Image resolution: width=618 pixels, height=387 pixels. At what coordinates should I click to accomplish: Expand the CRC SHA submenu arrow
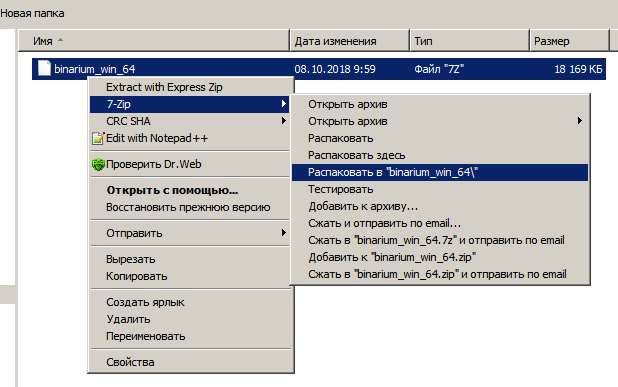(283, 121)
